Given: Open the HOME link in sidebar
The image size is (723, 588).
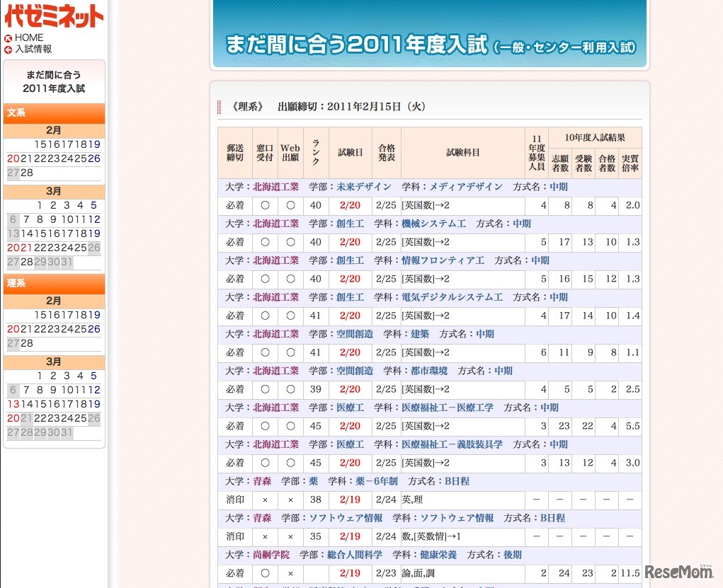Looking at the screenshot, I should coord(29,38).
